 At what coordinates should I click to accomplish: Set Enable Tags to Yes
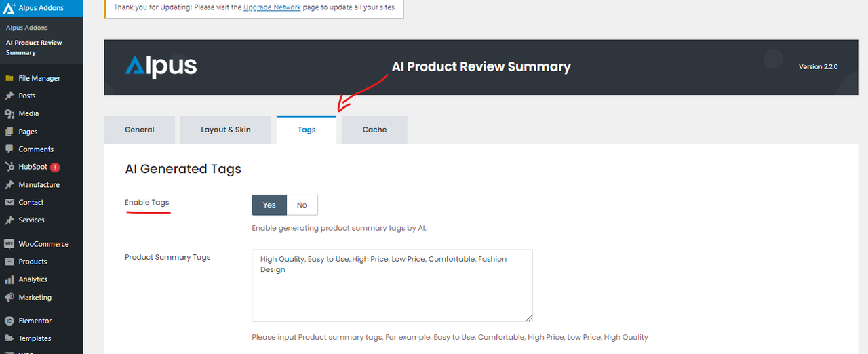click(269, 205)
